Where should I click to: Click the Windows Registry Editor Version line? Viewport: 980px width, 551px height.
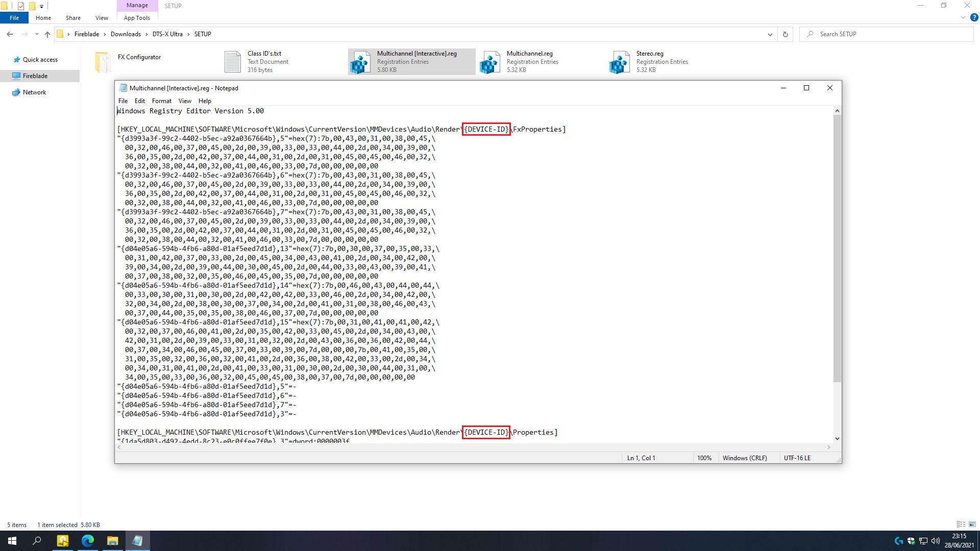click(x=190, y=111)
